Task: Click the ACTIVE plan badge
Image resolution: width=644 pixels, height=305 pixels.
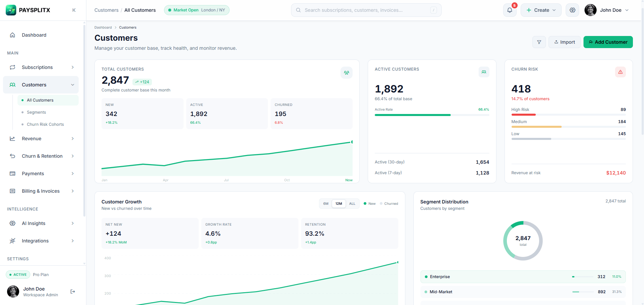Action: coord(18,275)
